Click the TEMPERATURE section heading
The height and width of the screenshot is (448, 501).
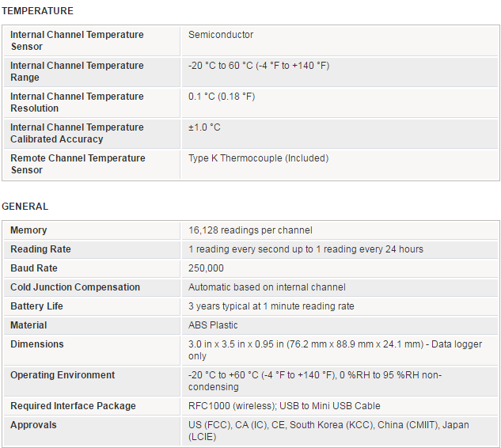click(37, 11)
